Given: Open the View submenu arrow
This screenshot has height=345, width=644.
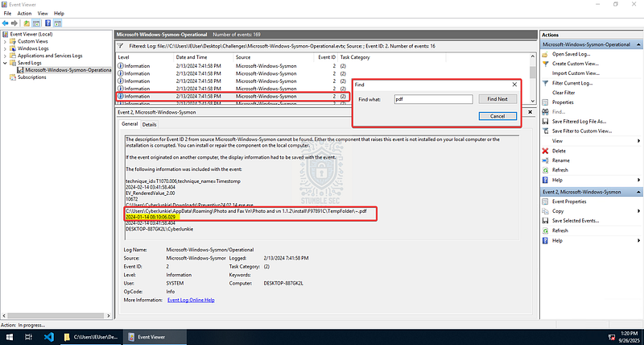Looking at the screenshot, I should point(638,141).
